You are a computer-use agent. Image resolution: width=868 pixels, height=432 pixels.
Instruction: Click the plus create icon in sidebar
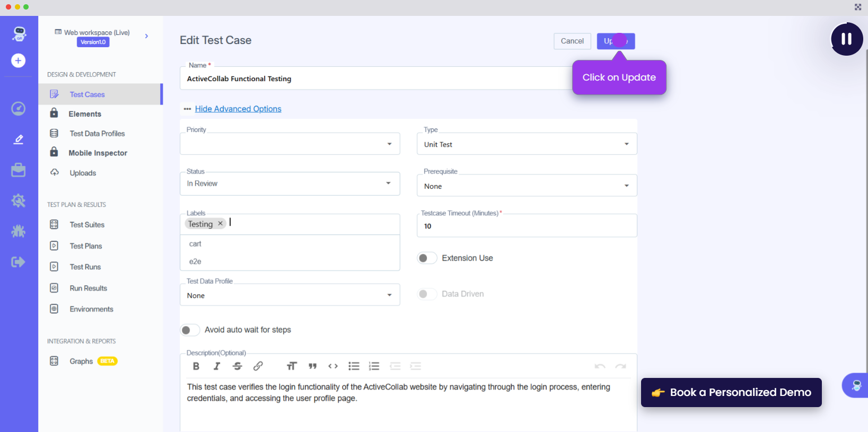click(18, 60)
